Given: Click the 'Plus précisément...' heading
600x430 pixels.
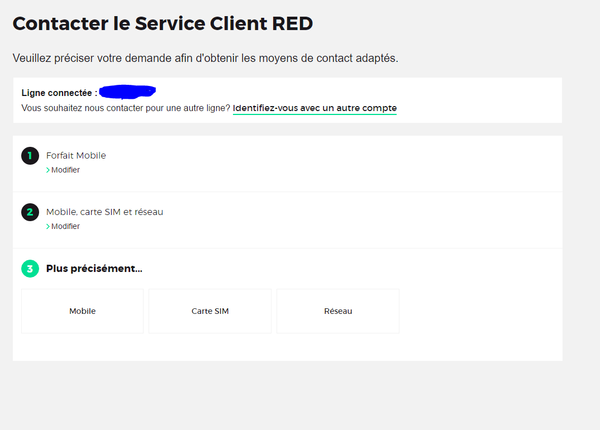Looking at the screenshot, I should pos(94,268).
